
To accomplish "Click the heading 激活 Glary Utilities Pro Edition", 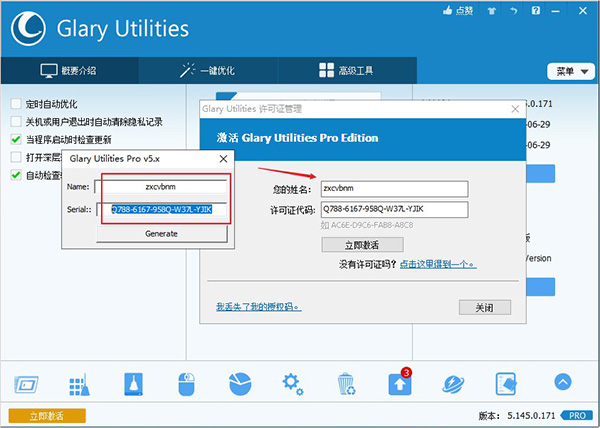I will 297,138.
